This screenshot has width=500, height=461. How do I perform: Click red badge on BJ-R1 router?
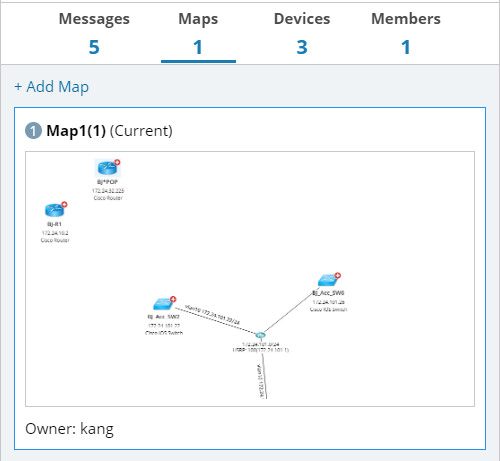tap(64, 204)
